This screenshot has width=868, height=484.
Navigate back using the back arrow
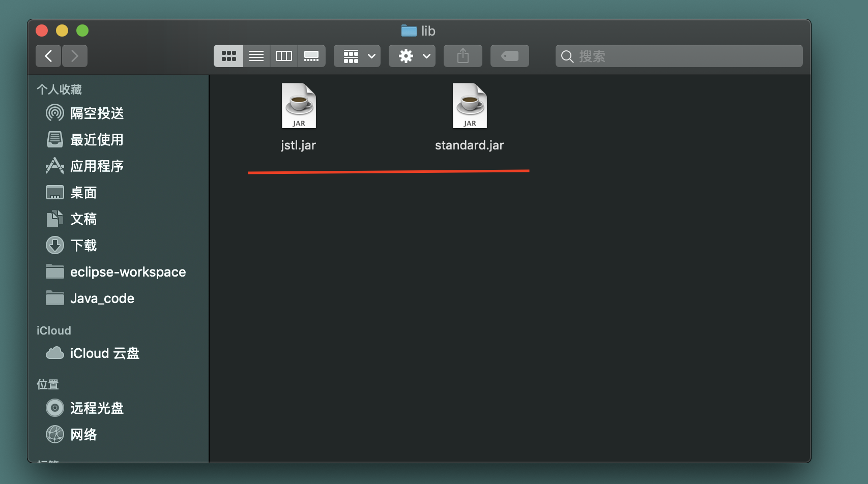(x=48, y=56)
